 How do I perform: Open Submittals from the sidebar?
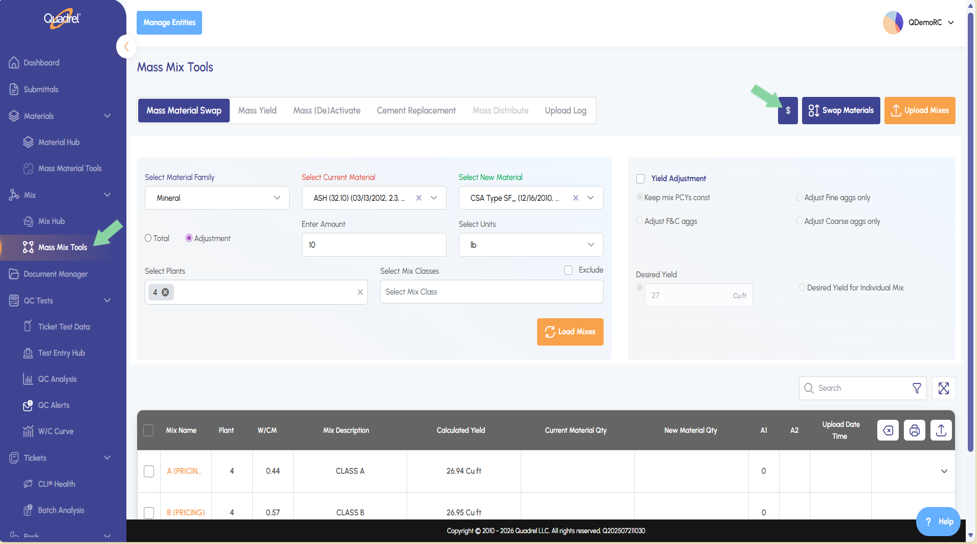(x=41, y=90)
